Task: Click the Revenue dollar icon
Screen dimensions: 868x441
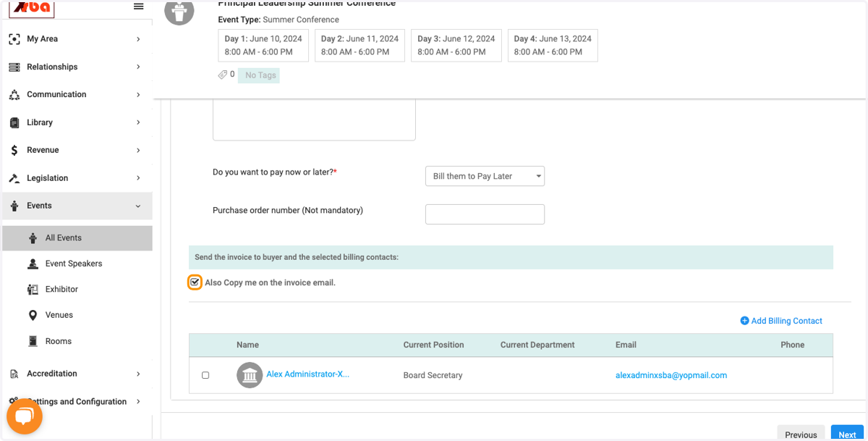Action: coord(14,151)
